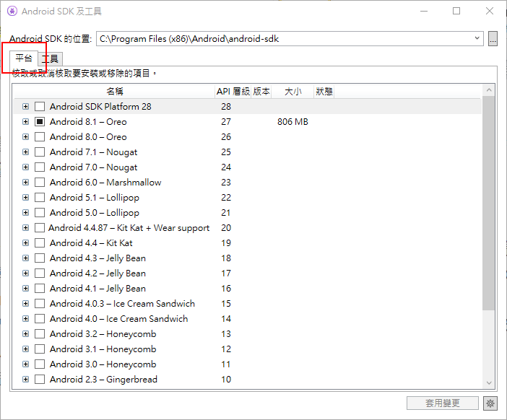Click the 版本 column header
Image resolution: width=507 pixels, height=420 pixels.
pyautogui.click(x=261, y=92)
